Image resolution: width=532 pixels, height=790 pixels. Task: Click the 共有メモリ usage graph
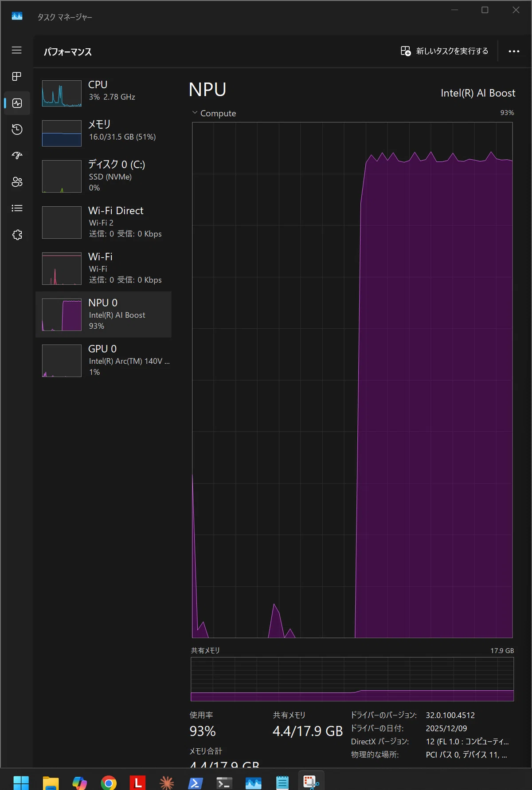(x=352, y=679)
